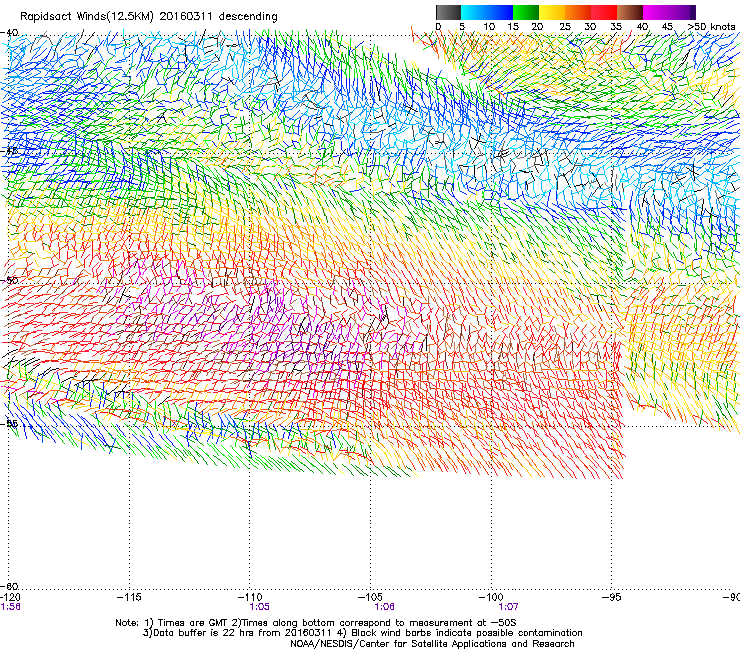Click the 'NOAA/NESDIS/Center for Satellite Applications' credit line
Screen dimensions: 740x650
coord(398,644)
